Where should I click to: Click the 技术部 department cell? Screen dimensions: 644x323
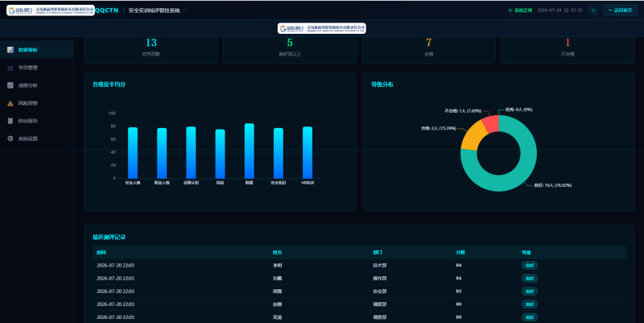pyautogui.click(x=379, y=266)
